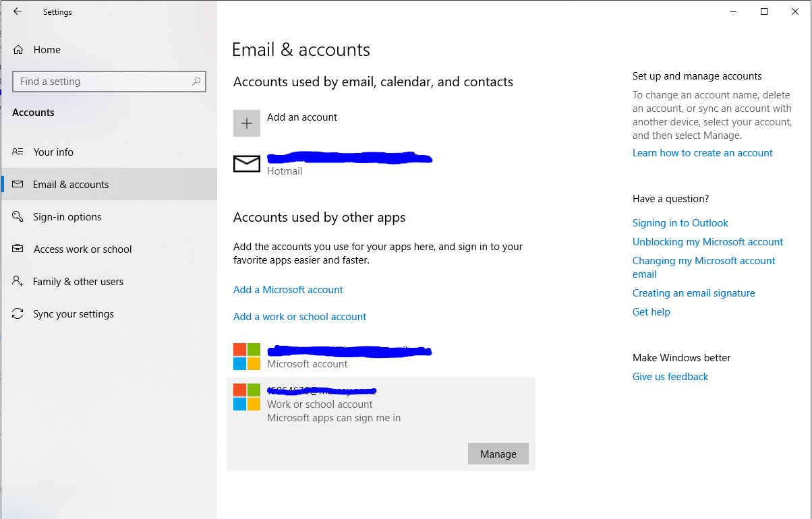This screenshot has width=812, height=519.
Task: Open Creating an email signature link
Action: (694, 293)
